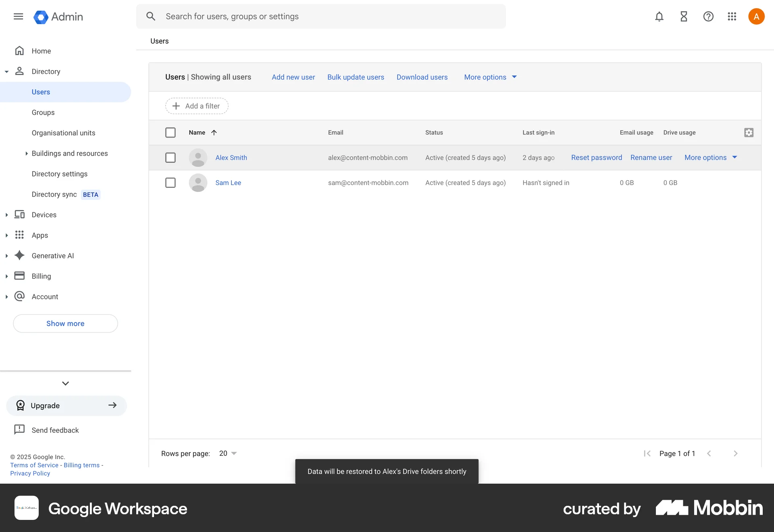This screenshot has width=774, height=532.
Task: Open More options for Alex Smith
Action: pyautogui.click(x=710, y=157)
